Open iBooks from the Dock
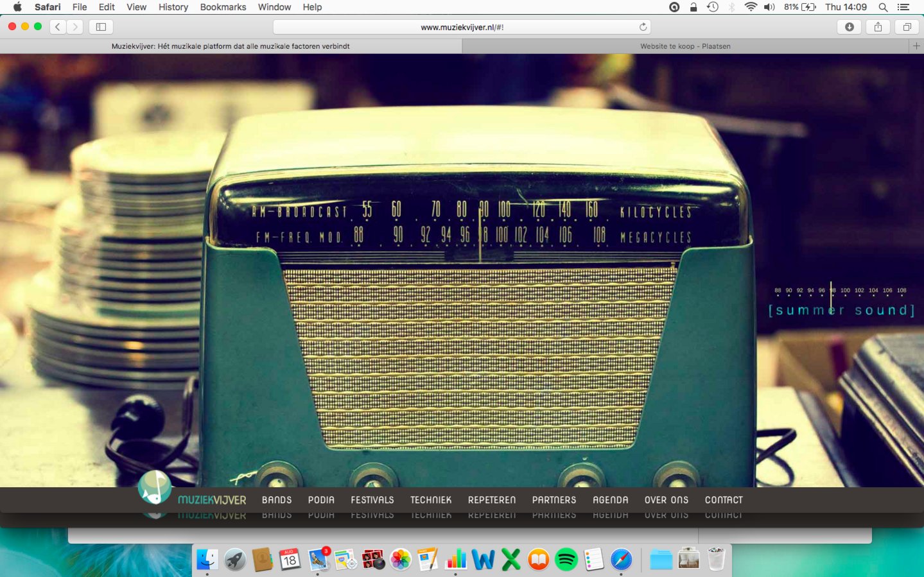The height and width of the screenshot is (577, 924). pos(539,560)
